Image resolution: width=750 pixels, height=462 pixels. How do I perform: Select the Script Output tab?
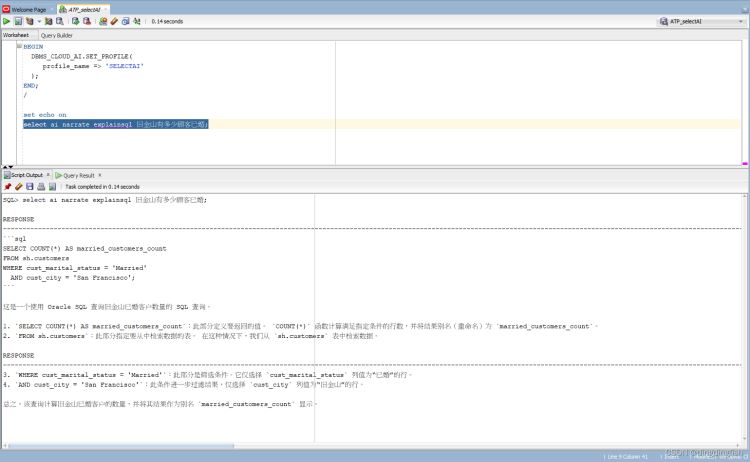[27, 175]
